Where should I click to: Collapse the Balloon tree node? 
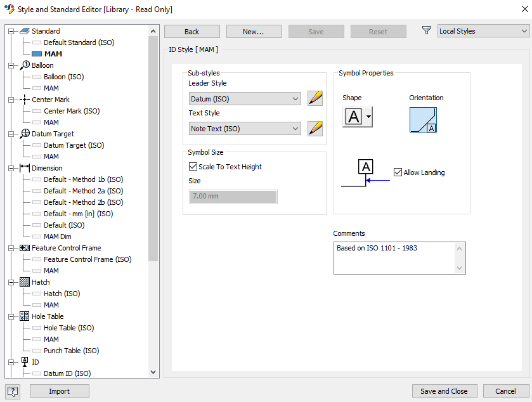(11, 65)
